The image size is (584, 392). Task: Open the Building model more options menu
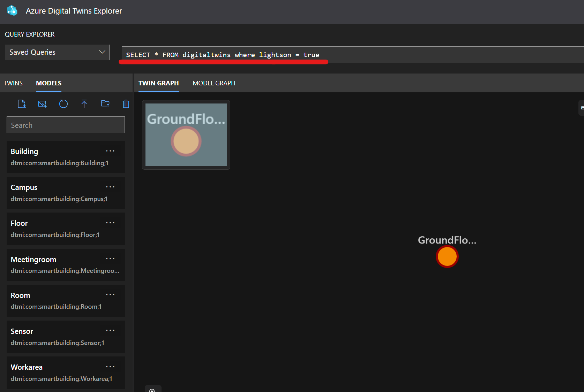click(110, 151)
